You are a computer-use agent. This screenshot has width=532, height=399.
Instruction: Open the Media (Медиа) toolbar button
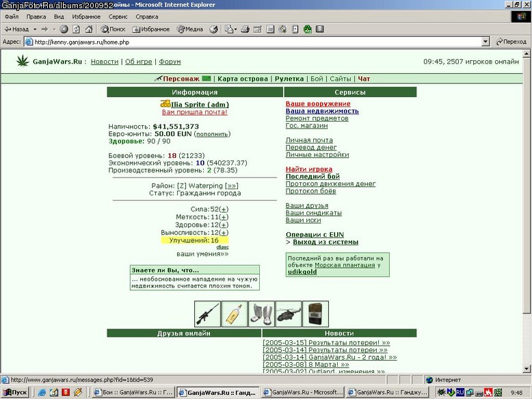(190, 29)
